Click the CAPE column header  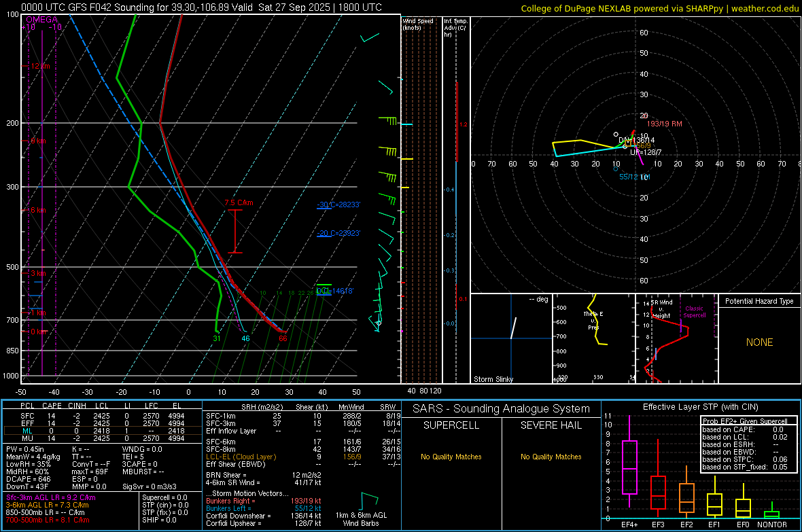coord(52,406)
